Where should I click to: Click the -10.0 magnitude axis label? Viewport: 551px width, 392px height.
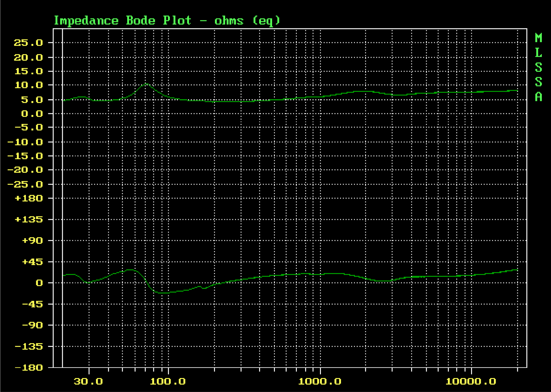25,142
